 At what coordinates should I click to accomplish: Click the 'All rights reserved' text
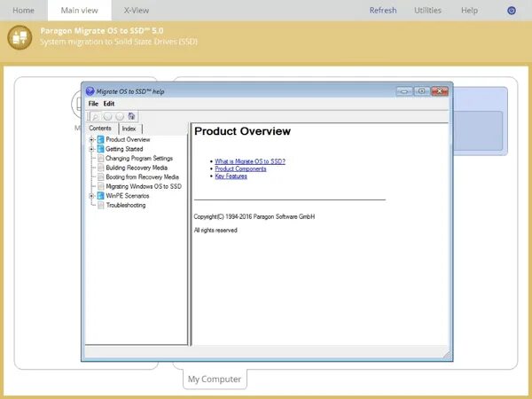click(x=215, y=230)
